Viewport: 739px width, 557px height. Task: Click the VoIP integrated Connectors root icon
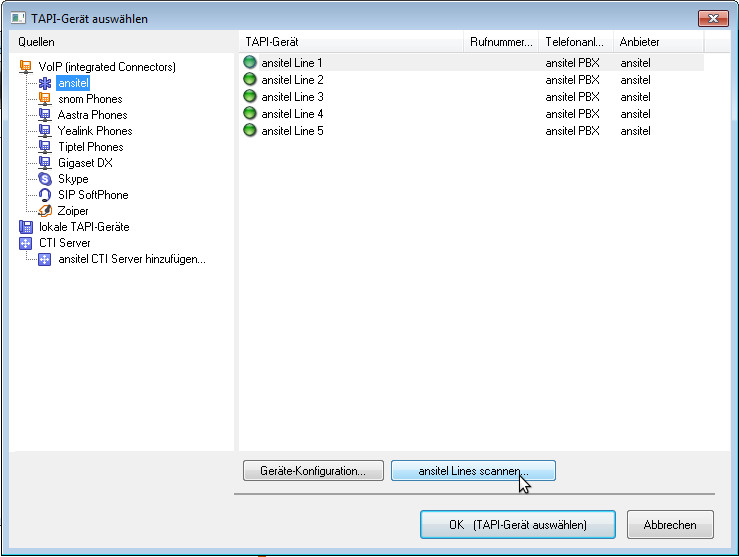pyautogui.click(x=25, y=67)
